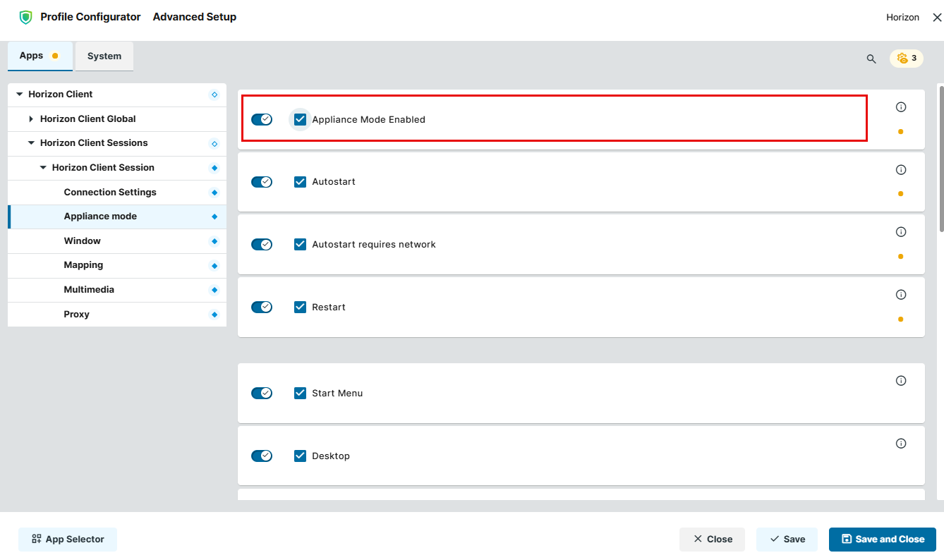Switch to the Apps tab
The image size is (944, 560).
click(40, 56)
